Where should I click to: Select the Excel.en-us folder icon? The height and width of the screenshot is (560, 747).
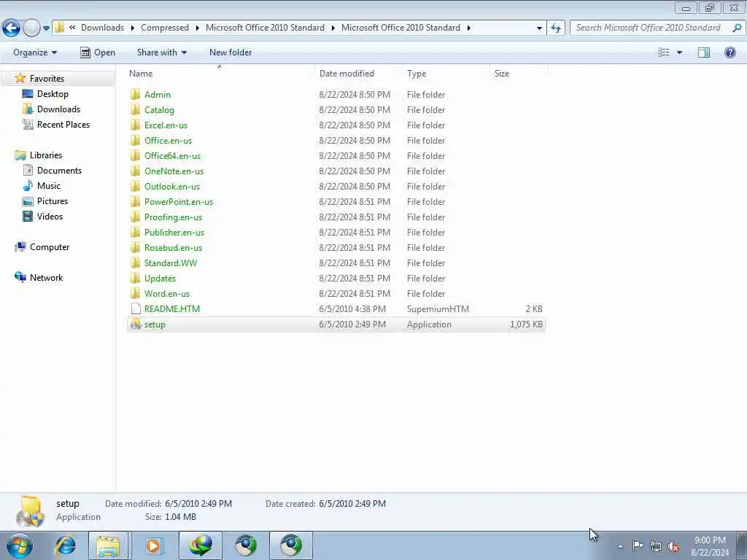point(135,125)
